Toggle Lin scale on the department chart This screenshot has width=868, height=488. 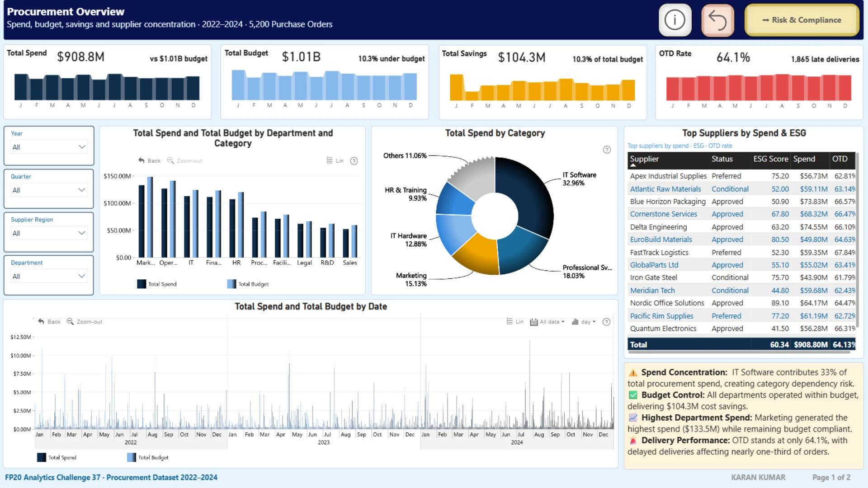coord(335,161)
